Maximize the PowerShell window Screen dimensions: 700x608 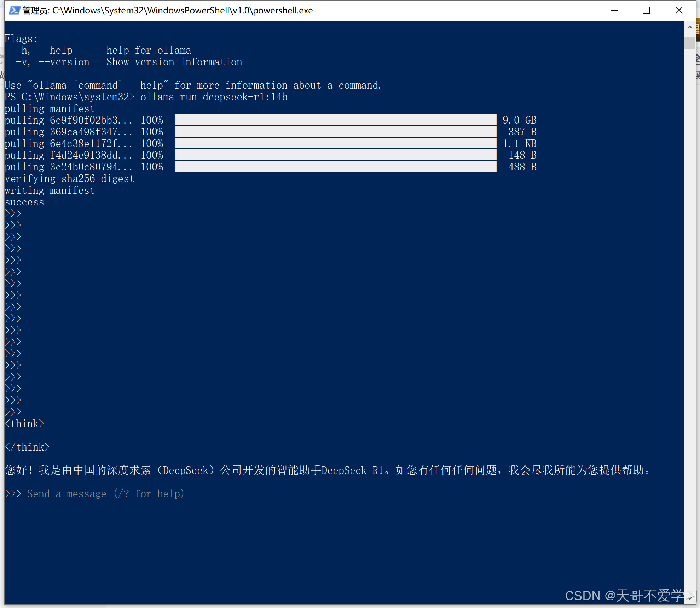pyautogui.click(x=646, y=10)
